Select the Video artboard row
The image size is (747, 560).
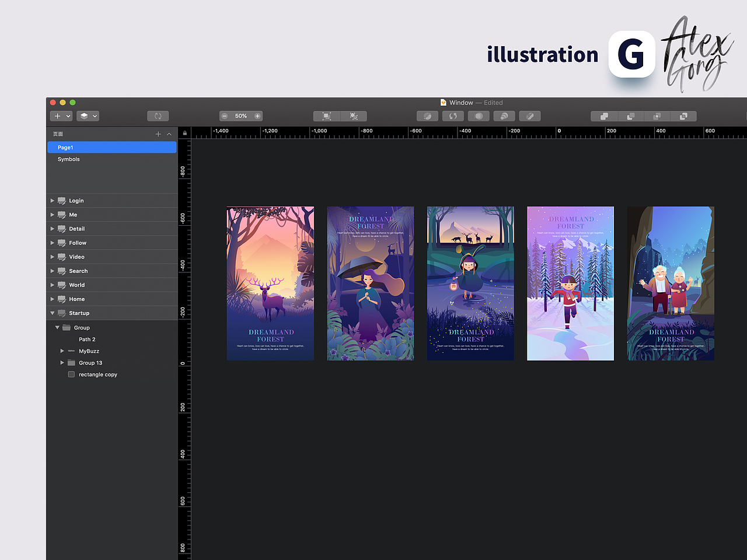pos(111,257)
